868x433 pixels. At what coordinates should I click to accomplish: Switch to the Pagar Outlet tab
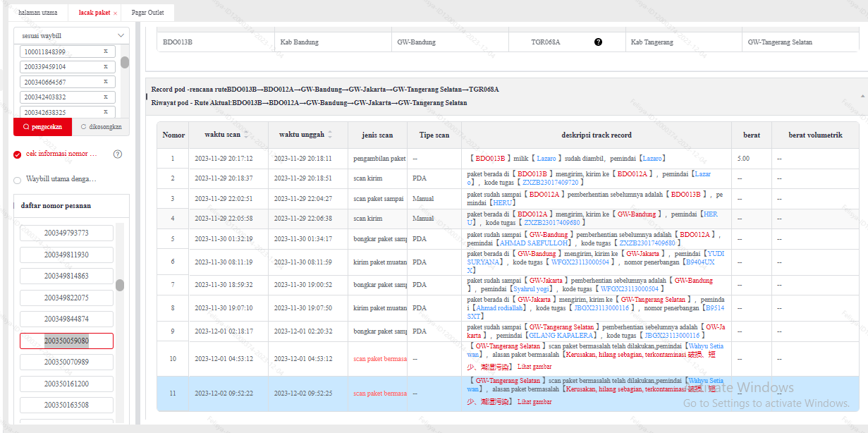click(x=147, y=13)
